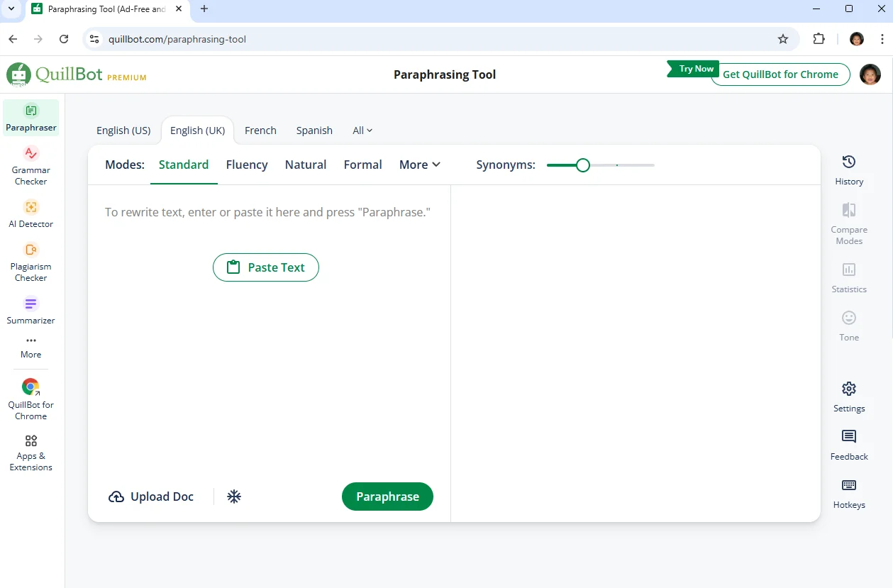The width and height of the screenshot is (893, 588).
Task: Expand the All languages dropdown
Action: coord(362,131)
